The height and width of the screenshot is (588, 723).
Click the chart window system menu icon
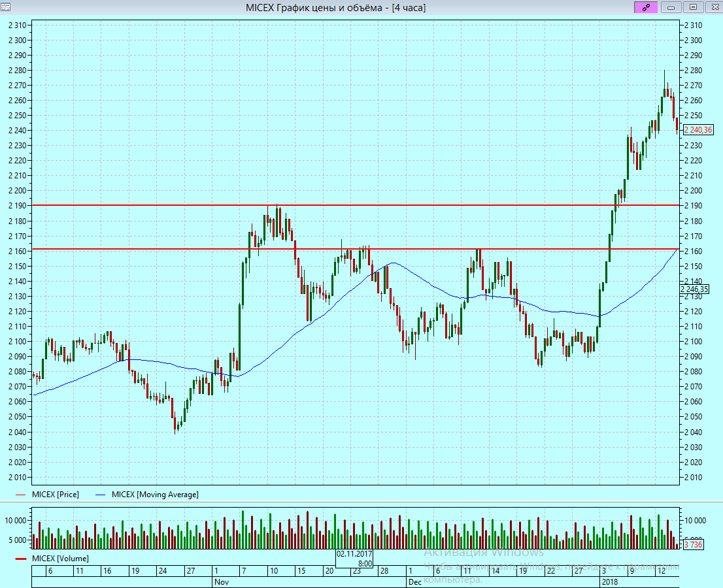5,7
